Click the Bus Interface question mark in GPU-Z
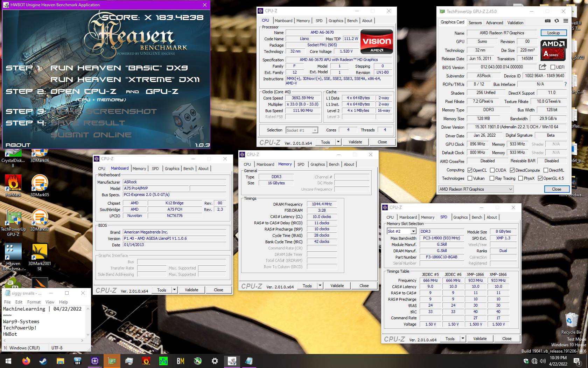The height and width of the screenshot is (368, 588). tap(565, 84)
